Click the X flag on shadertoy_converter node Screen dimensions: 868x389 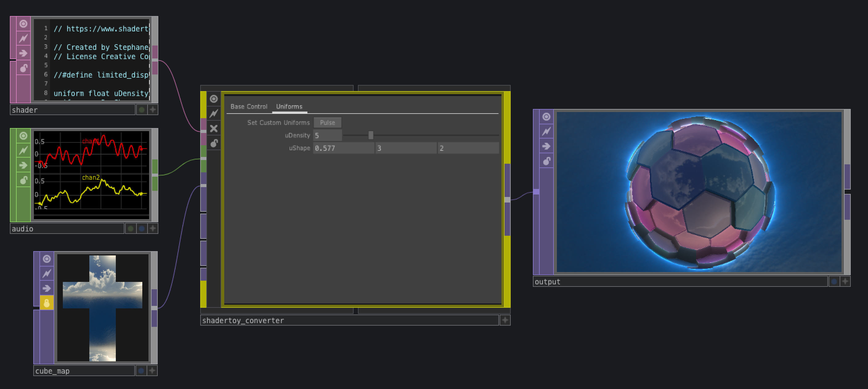click(x=214, y=128)
